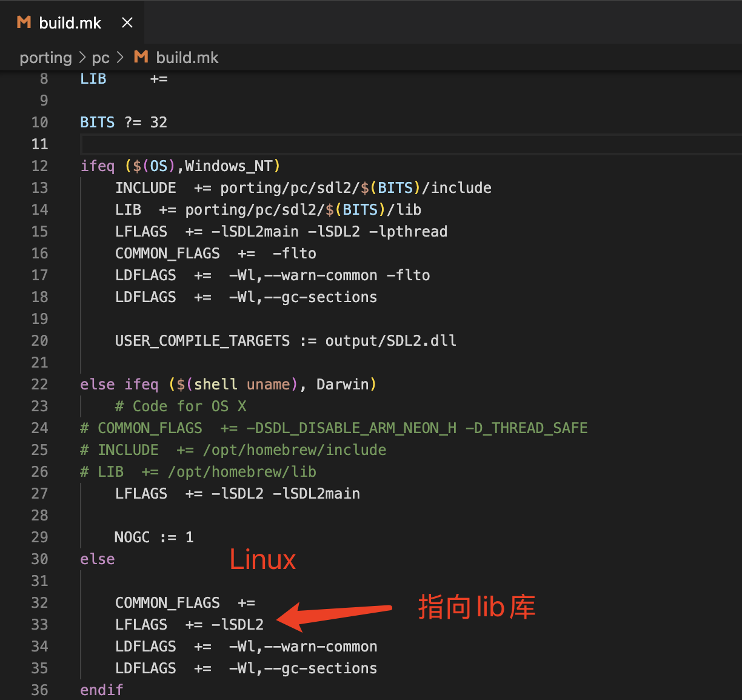Click LDFLAGS on line 34
742x700 pixels.
coord(145,646)
